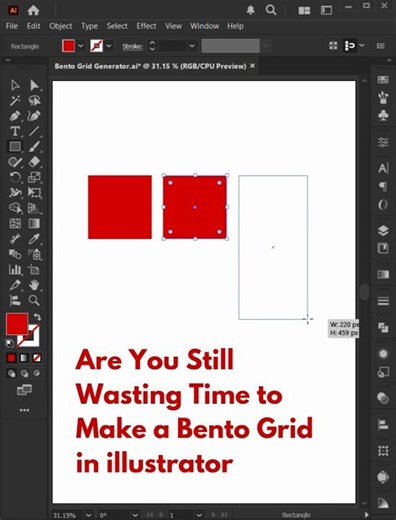Open the Effect menu

[146, 26]
